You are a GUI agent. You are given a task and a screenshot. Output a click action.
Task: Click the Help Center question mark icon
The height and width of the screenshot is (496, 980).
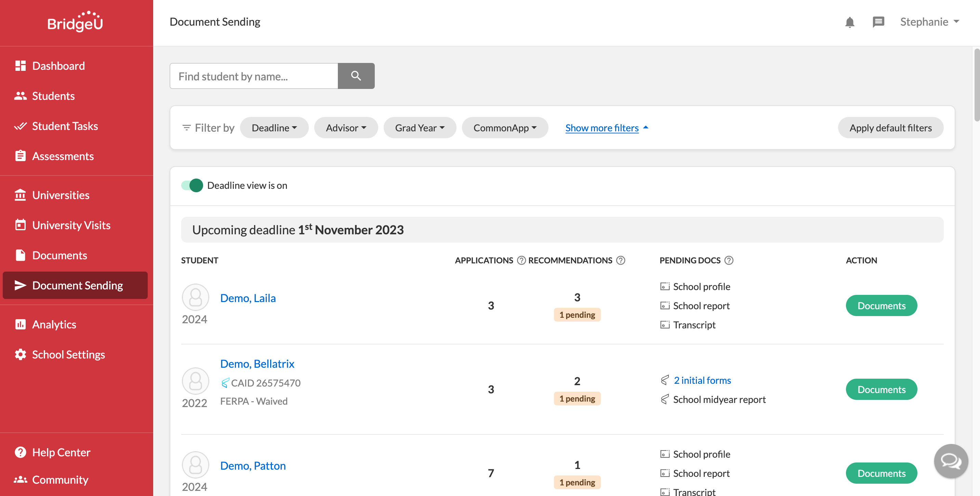click(21, 452)
